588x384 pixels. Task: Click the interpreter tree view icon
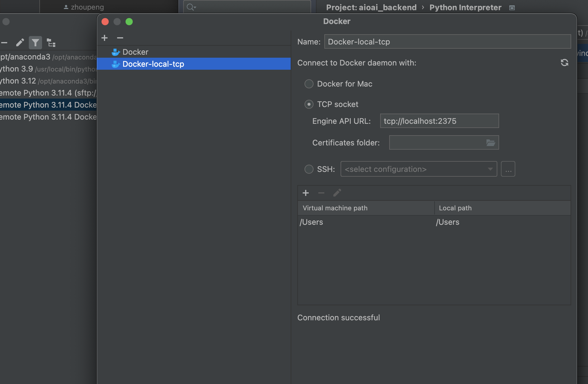coord(51,43)
